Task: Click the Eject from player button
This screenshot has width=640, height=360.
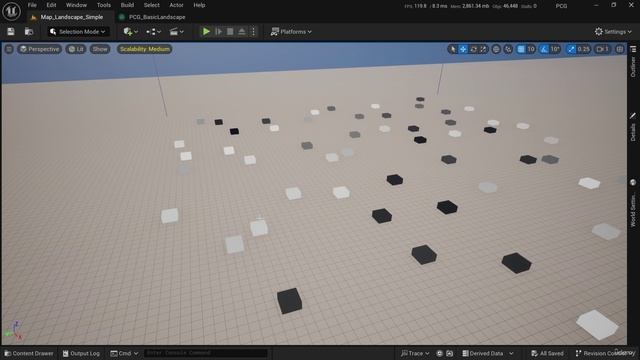Action: point(242,31)
